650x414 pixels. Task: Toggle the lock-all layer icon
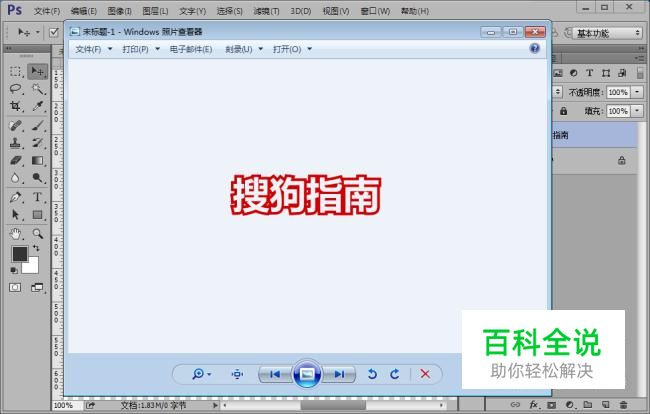tap(563, 111)
